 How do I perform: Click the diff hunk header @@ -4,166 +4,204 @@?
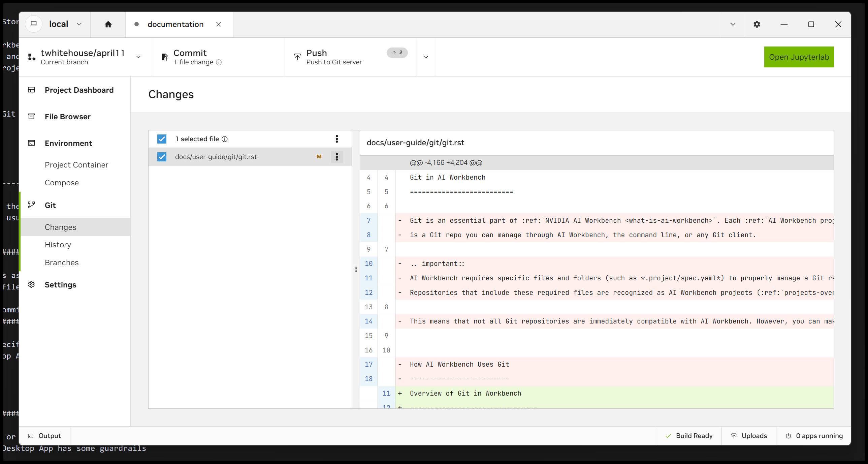pos(446,162)
